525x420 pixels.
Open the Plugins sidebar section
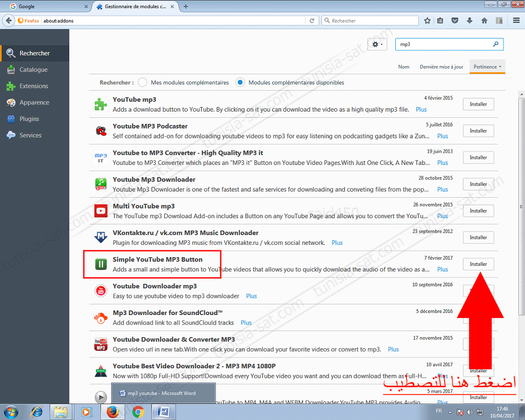(x=34, y=119)
